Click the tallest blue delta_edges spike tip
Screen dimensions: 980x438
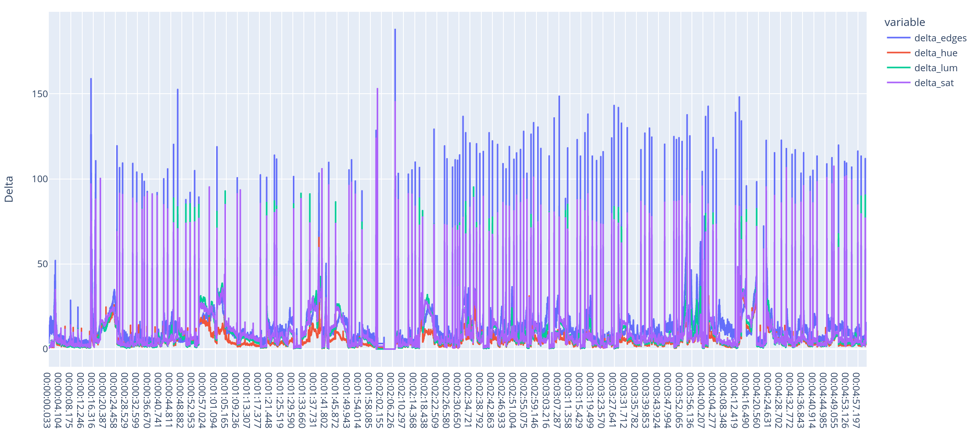pos(395,30)
